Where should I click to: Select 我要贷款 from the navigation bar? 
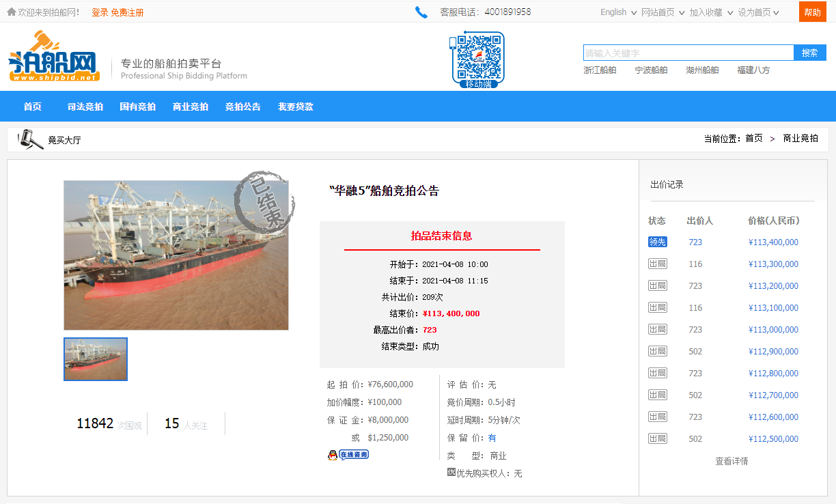296,106
